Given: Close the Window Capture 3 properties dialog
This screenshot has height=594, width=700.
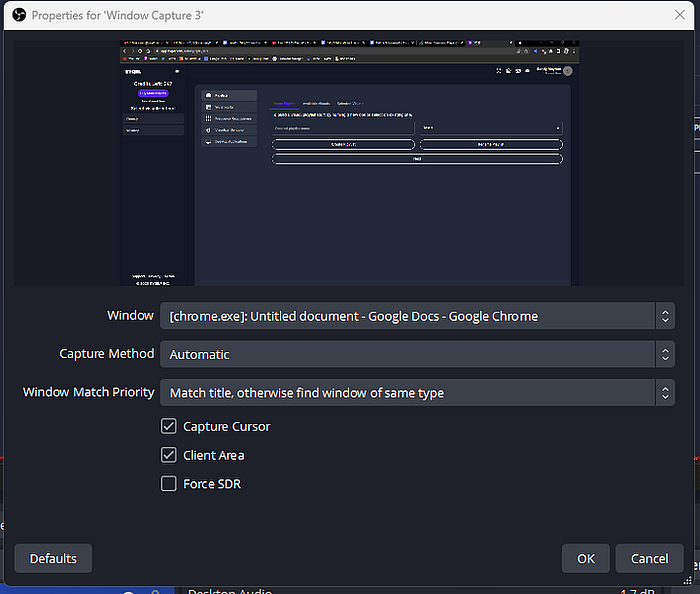Looking at the screenshot, I should pos(679,15).
